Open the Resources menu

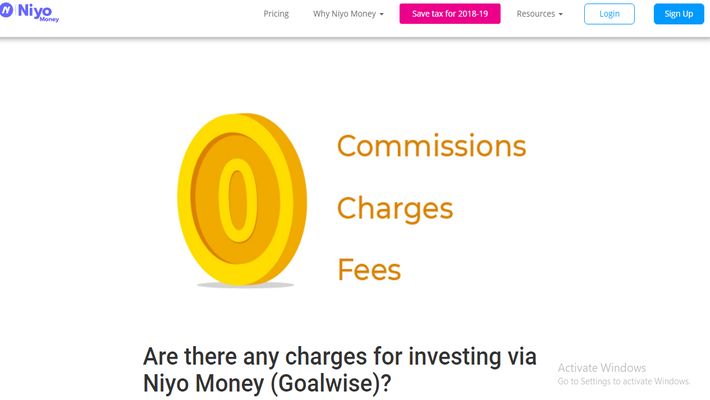pos(535,14)
